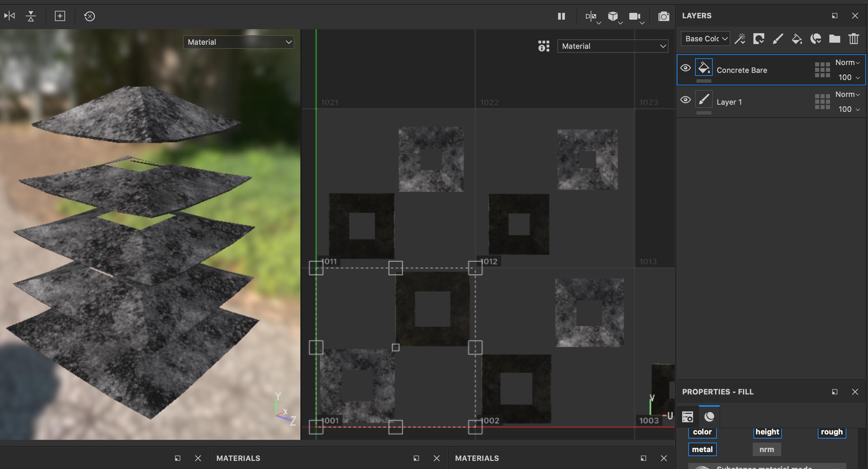
Task: Undock the Layers panel
Action: coord(834,16)
